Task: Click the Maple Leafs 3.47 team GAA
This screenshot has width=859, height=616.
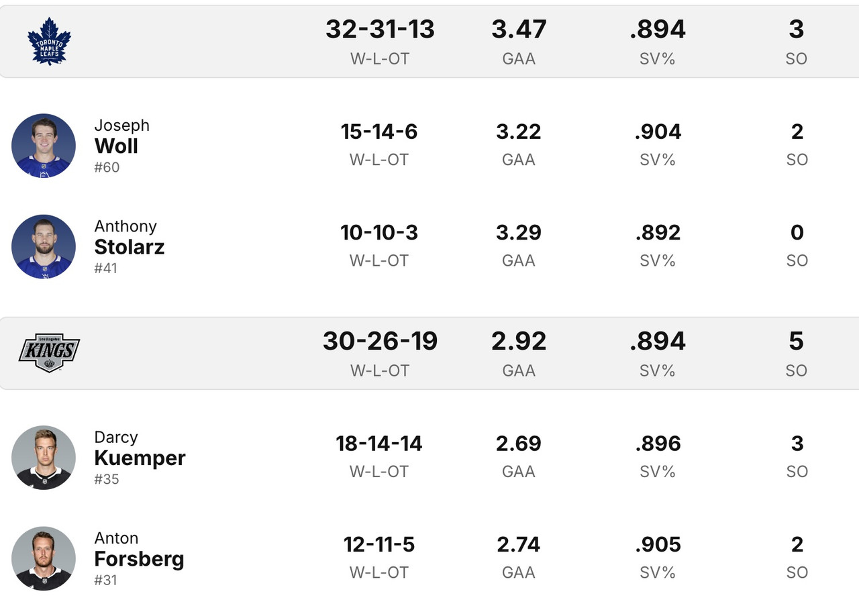Action: point(519,30)
